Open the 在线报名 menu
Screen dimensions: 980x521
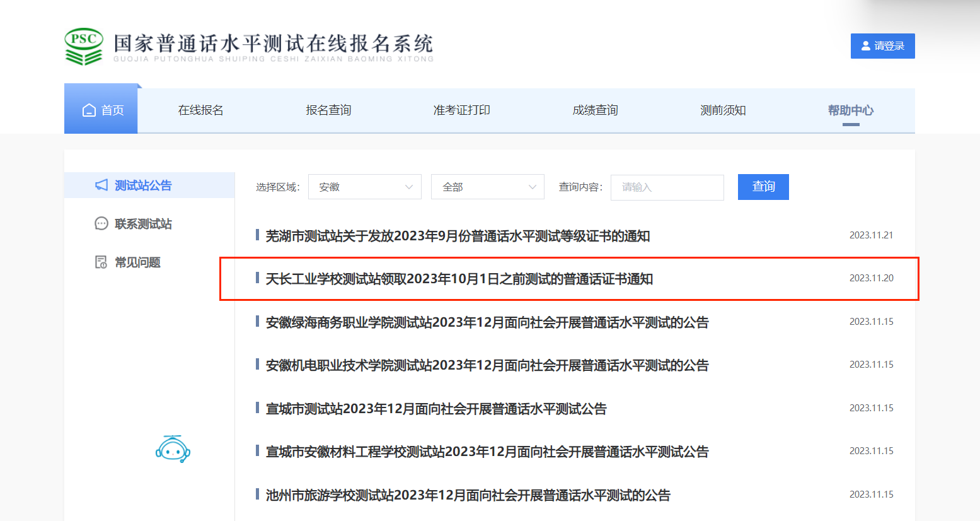tap(200, 110)
